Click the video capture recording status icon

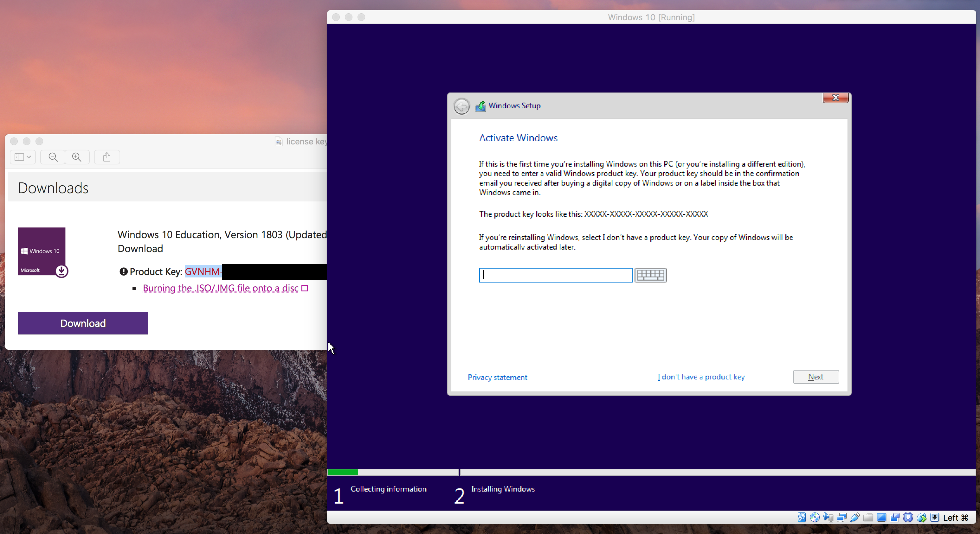point(895,517)
